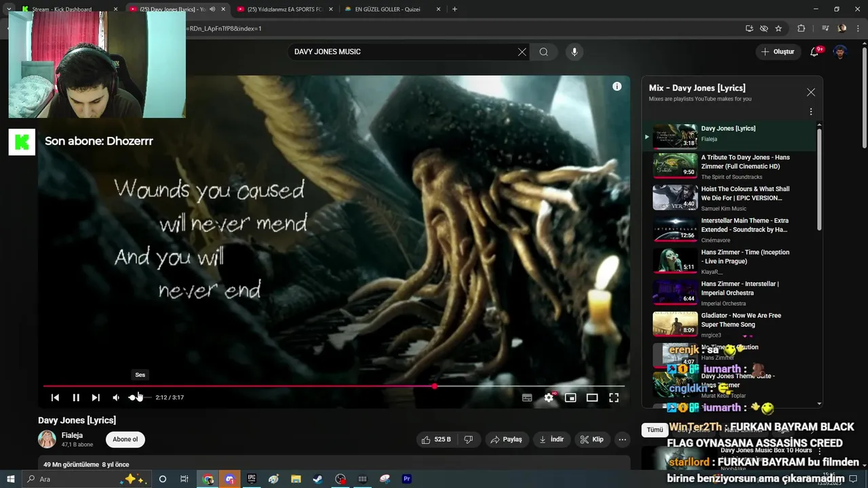Select Hans Zimmer - Time playlist item

tap(729, 261)
